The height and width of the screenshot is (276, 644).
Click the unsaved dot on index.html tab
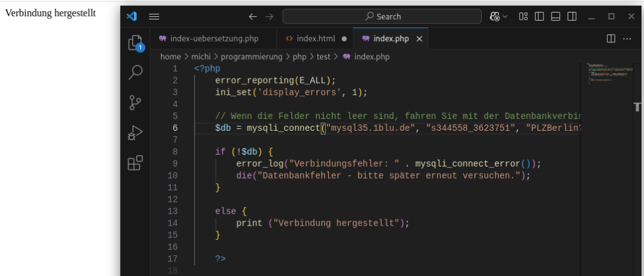(x=344, y=38)
